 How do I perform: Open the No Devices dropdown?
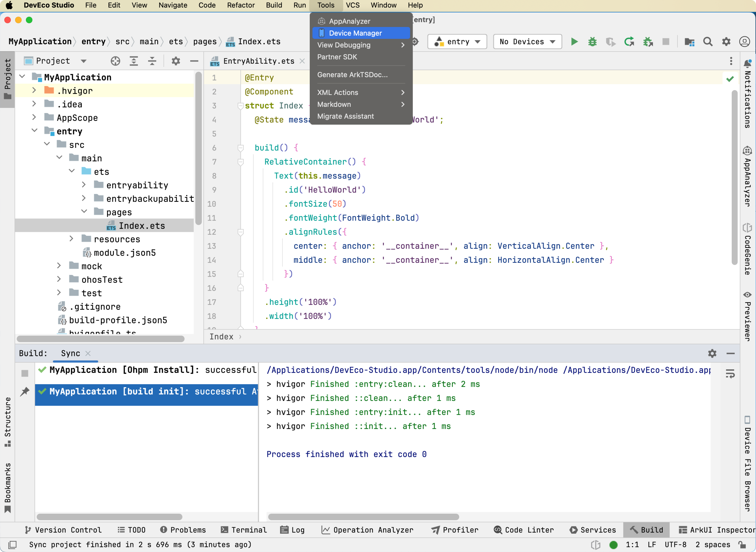(527, 42)
